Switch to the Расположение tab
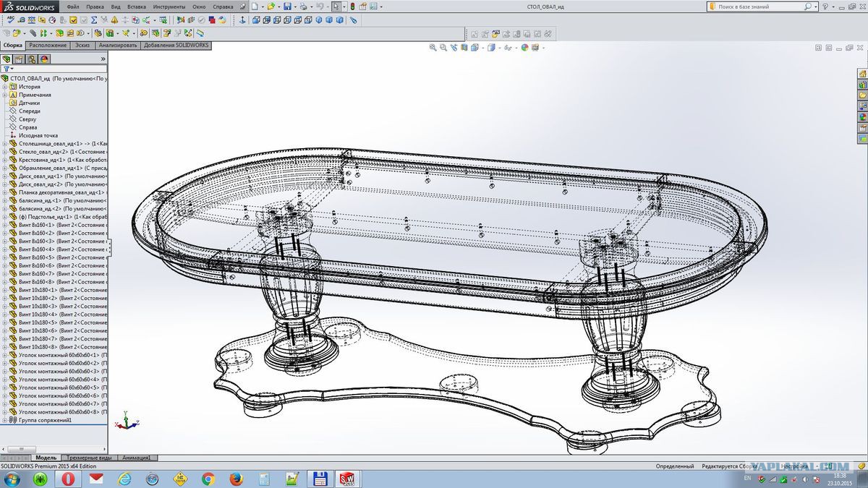868x488 pixels. point(48,46)
